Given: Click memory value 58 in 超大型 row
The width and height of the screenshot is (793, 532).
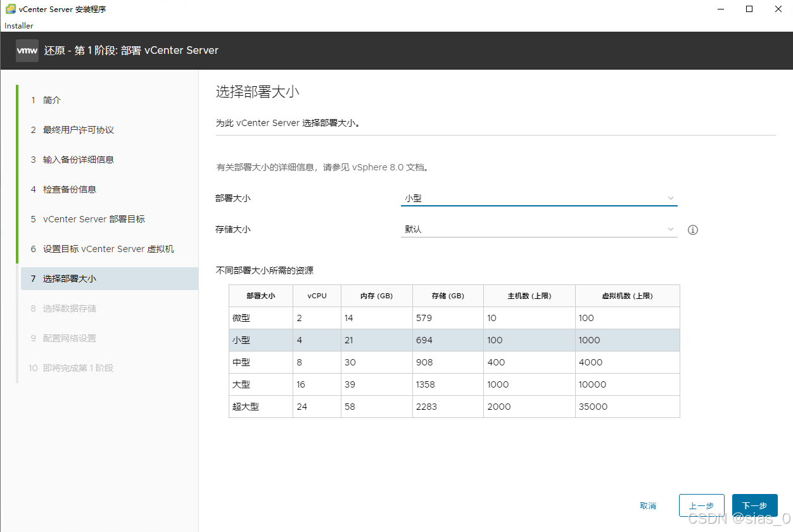Looking at the screenshot, I should (350, 407).
